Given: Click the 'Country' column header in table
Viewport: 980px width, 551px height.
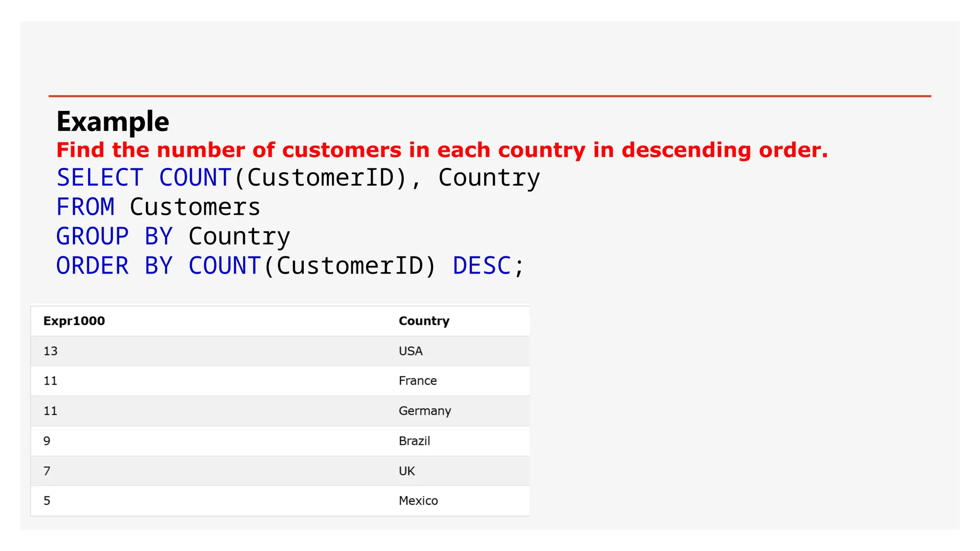Looking at the screenshot, I should click(x=424, y=321).
